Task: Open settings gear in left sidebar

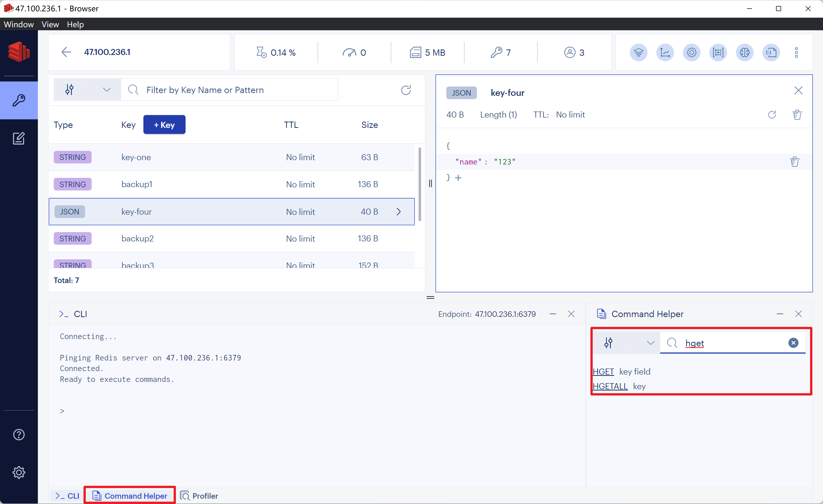Action: 19,472
